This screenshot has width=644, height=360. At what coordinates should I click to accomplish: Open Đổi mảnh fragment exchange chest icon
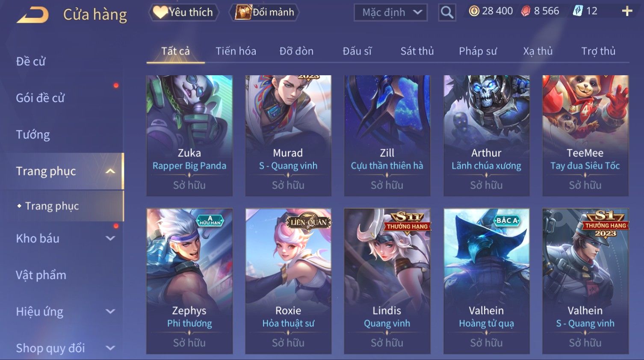tap(264, 12)
